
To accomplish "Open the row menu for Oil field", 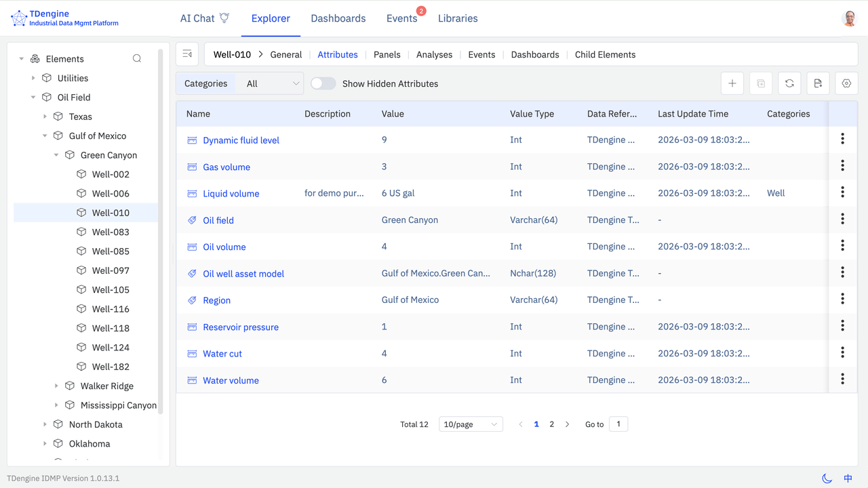I will pyautogui.click(x=842, y=219).
